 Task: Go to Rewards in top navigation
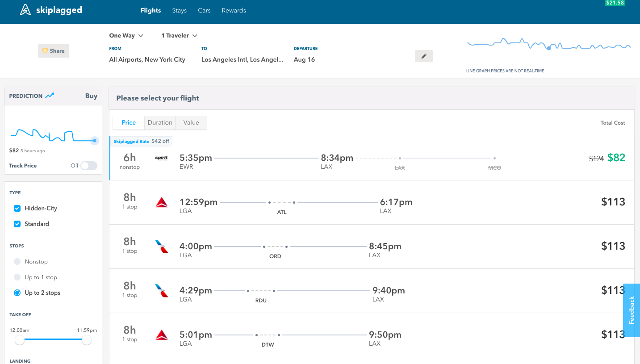click(234, 10)
